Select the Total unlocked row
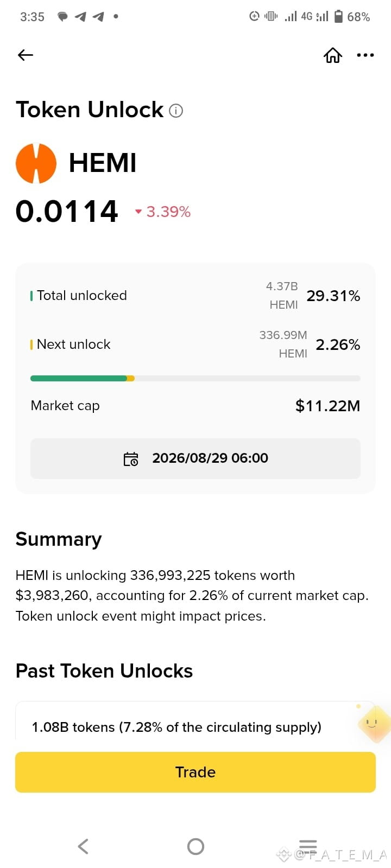Screen dimensions: 391x868 click(195, 296)
